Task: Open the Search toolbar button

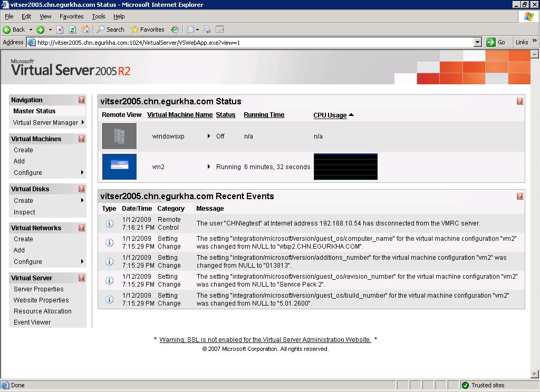Action: [x=111, y=30]
